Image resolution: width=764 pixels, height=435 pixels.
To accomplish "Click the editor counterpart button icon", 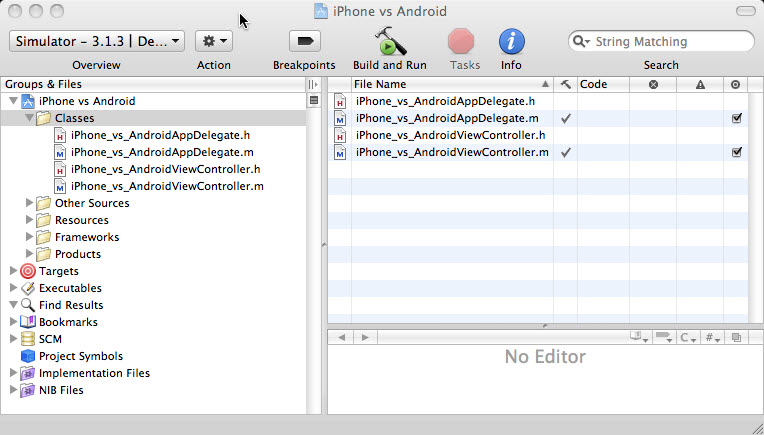I will point(736,337).
